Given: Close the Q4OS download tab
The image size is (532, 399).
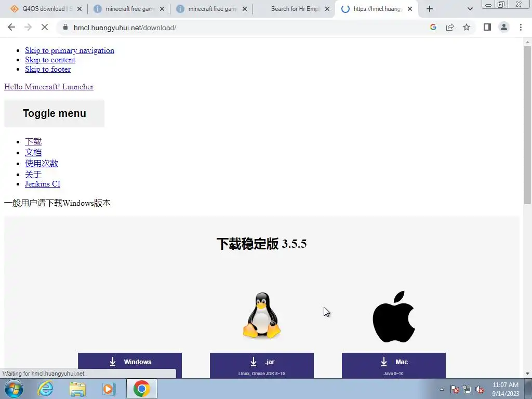Looking at the screenshot, I should click(x=79, y=9).
